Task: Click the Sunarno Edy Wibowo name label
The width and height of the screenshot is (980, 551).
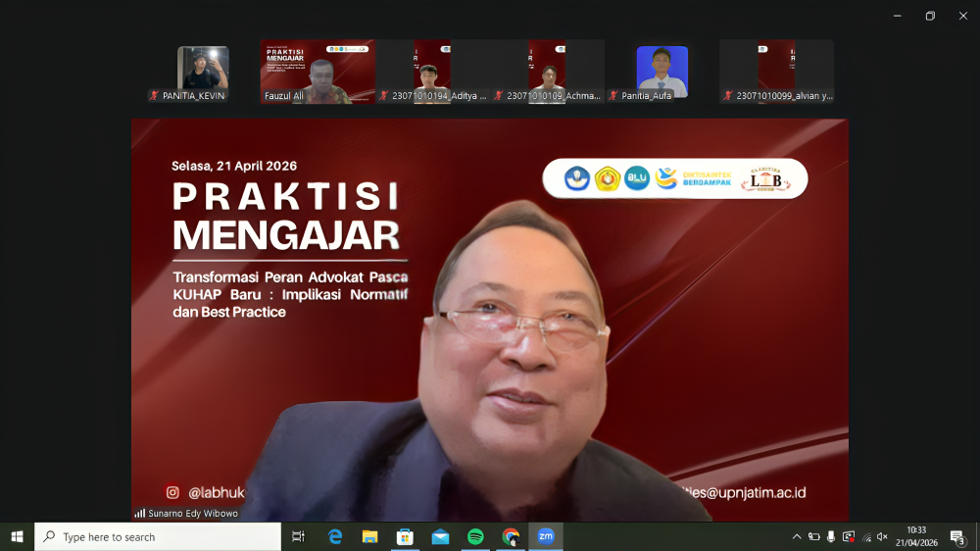Action: point(192,513)
